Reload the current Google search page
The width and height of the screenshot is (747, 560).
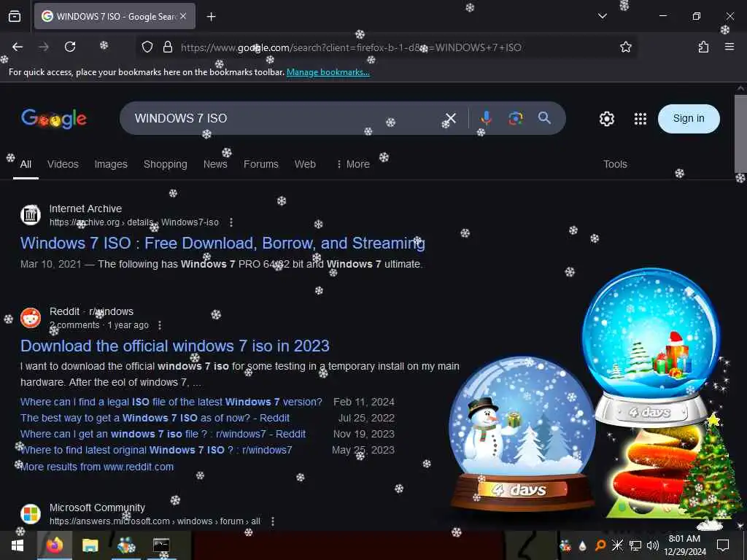click(70, 47)
